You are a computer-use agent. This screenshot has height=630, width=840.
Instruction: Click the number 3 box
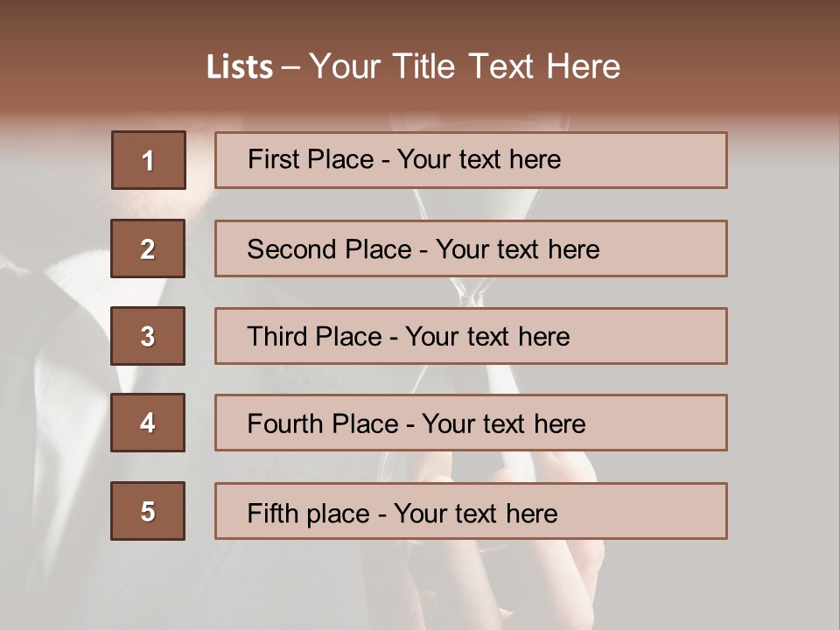pyautogui.click(x=148, y=336)
